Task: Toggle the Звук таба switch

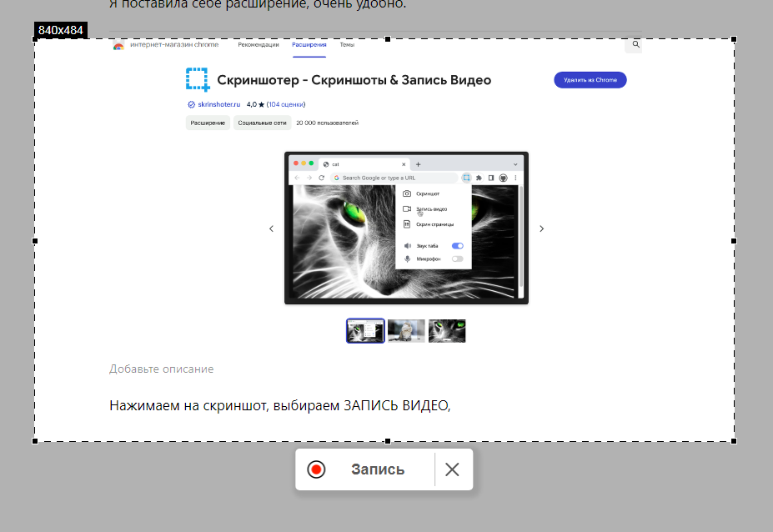Action: 458,245
